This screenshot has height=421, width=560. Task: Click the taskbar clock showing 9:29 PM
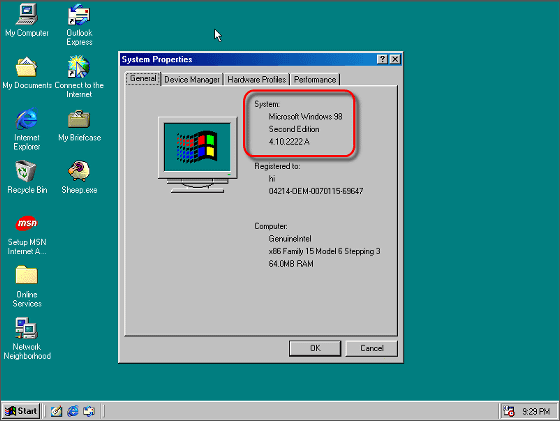point(536,412)
